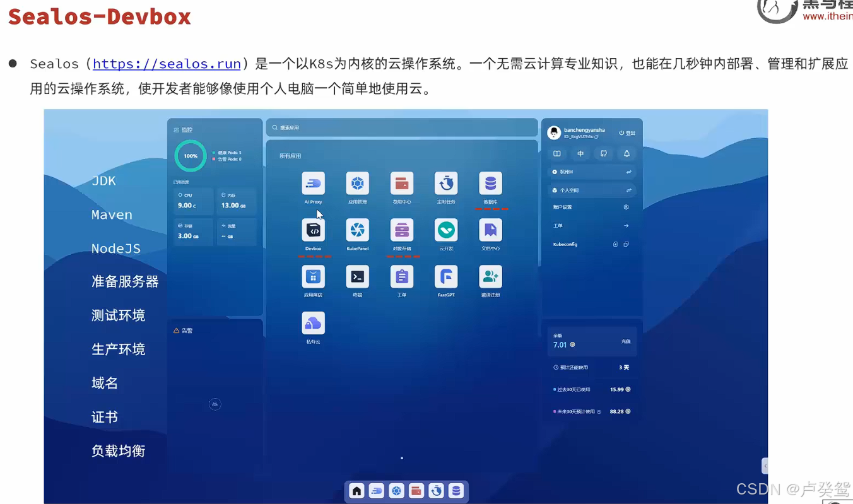The width and height of the screenshot is (853, 504).
Task: Open the 对象存储 app icon
Action: point(402,230)
